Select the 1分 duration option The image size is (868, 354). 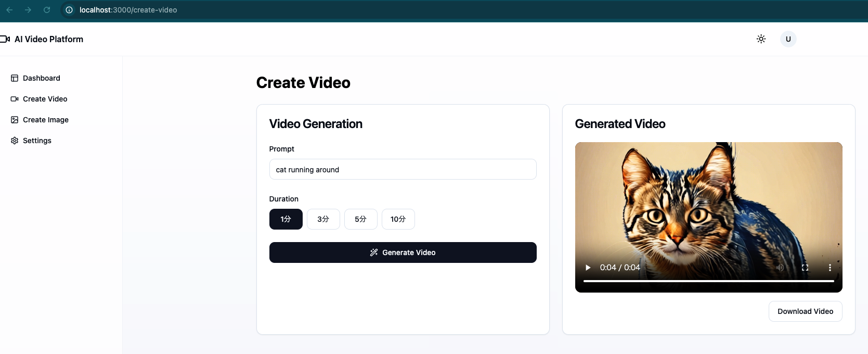[286, 219]
